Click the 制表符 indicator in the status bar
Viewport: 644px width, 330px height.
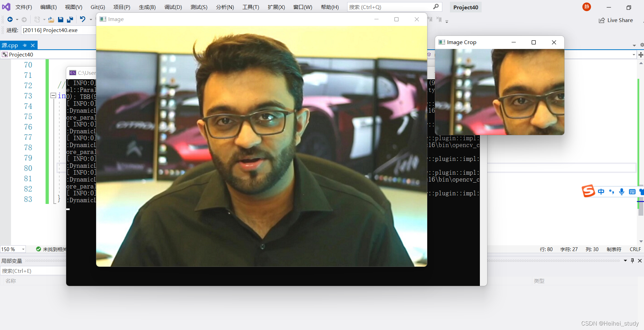(614, 249)
